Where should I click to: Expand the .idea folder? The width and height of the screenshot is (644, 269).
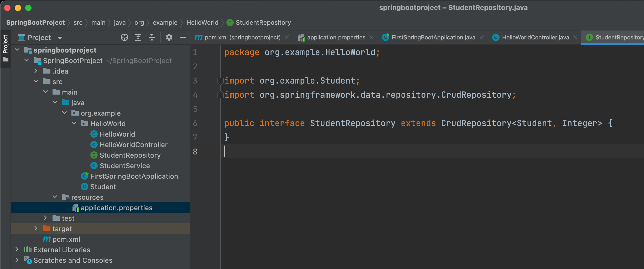click(x=36, y=71)
